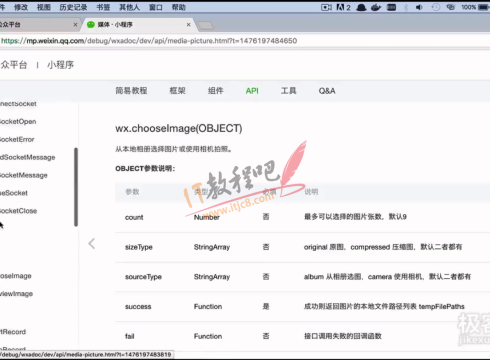Open the Docker whale menu bar icon
Image resolution: width=490 pixels, height=360 pixels.
point(376,7)
